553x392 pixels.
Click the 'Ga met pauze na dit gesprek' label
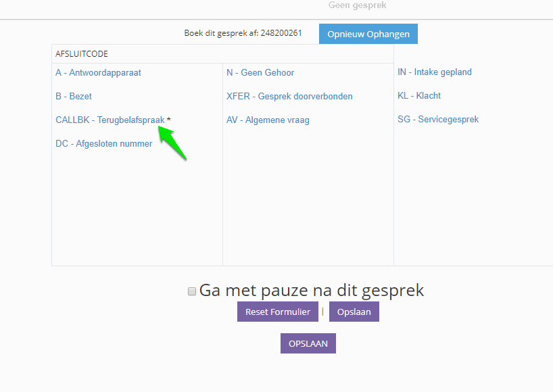pos(312,291)
